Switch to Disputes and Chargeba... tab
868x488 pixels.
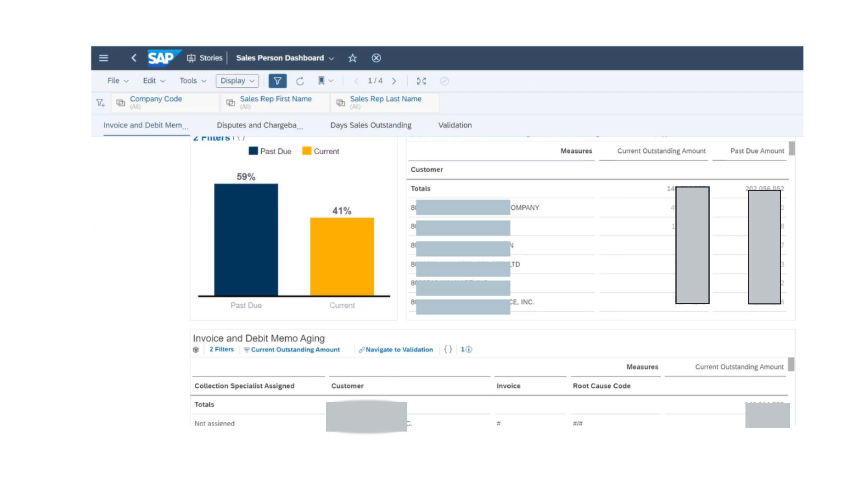(x=259, y=125)
